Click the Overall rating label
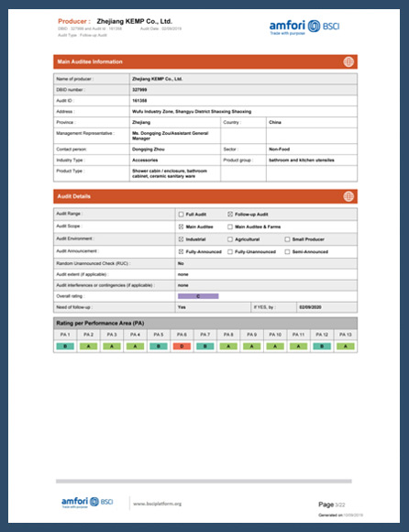Image resolution: width=409 pixels, height=532 pixels. (x=71, y=296)
